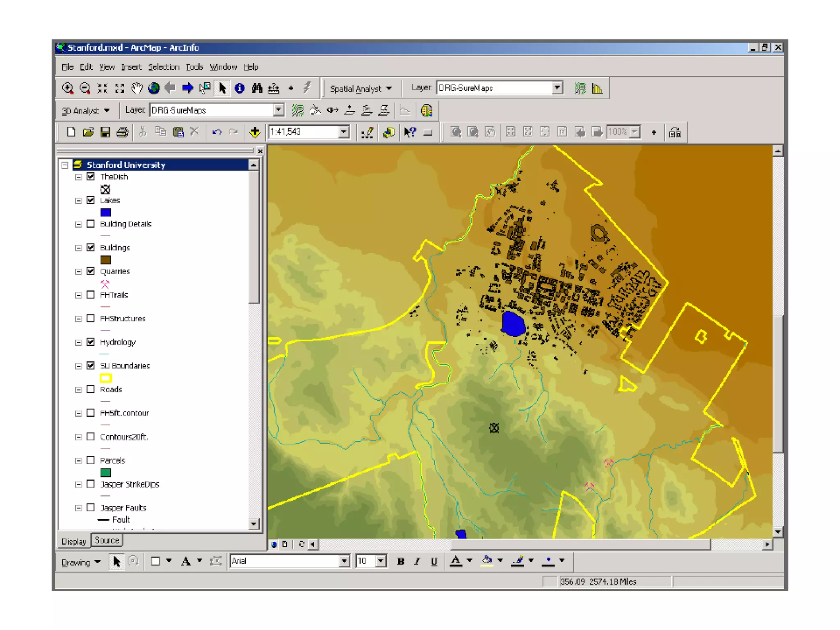The image size is (840, 630).
Task: Uncheck the Hydrology layer
Action: pyautogui.click(x=91, y=342)
